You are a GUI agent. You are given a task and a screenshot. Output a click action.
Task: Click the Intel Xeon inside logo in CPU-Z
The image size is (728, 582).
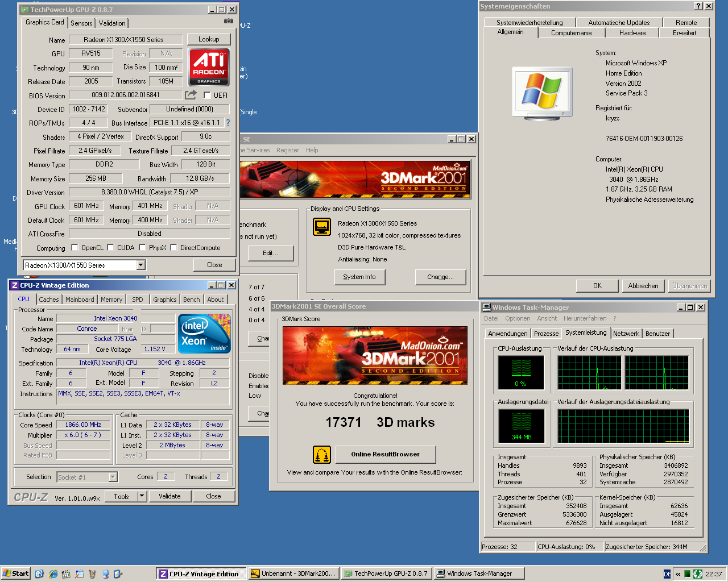204,333
